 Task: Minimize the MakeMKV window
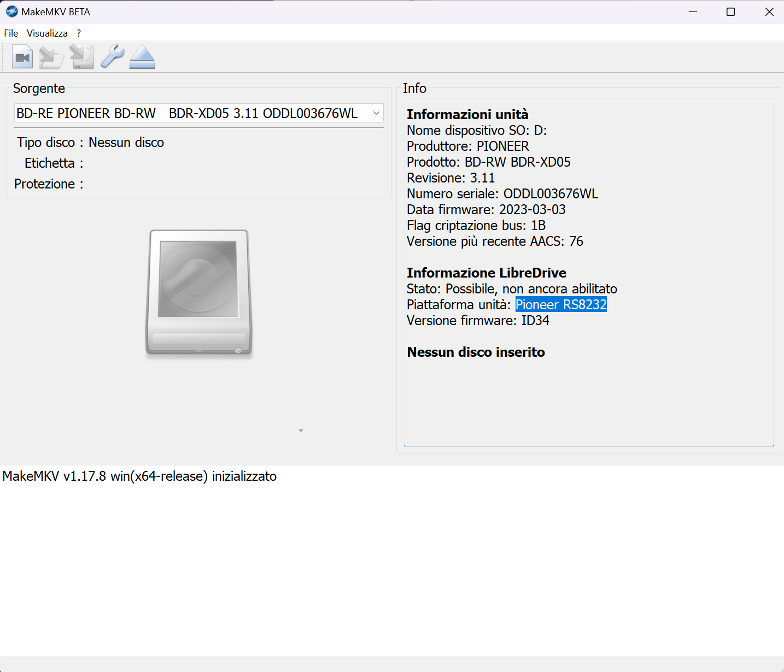[693, 11]
